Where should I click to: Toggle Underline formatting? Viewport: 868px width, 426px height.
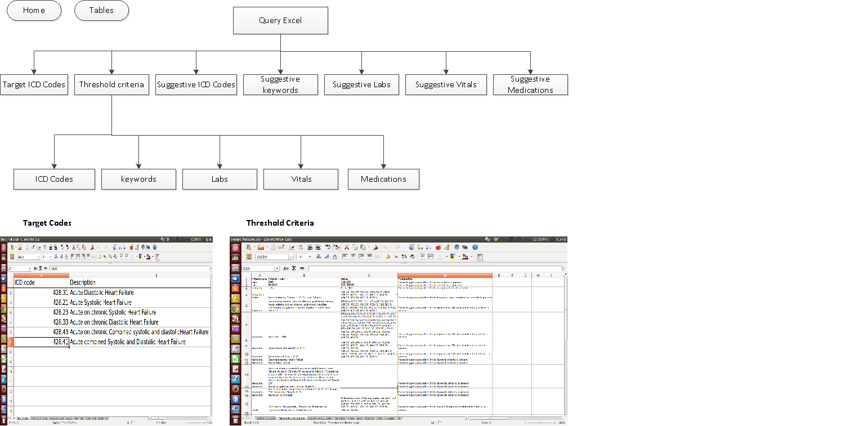(335, 257)
